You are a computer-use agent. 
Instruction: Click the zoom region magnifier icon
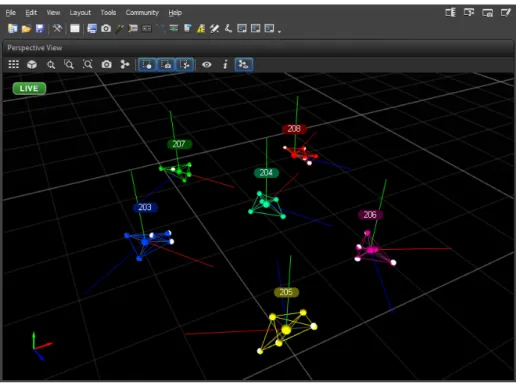click(69, 64)
